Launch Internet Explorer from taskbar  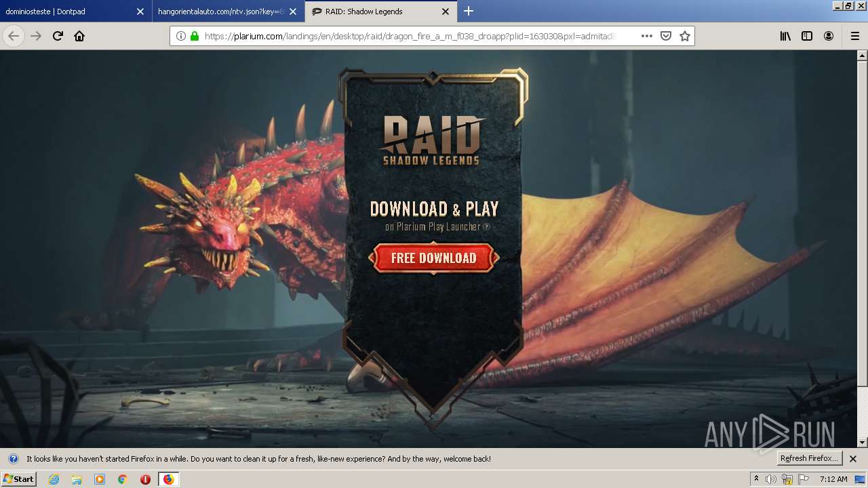[54, 479]
